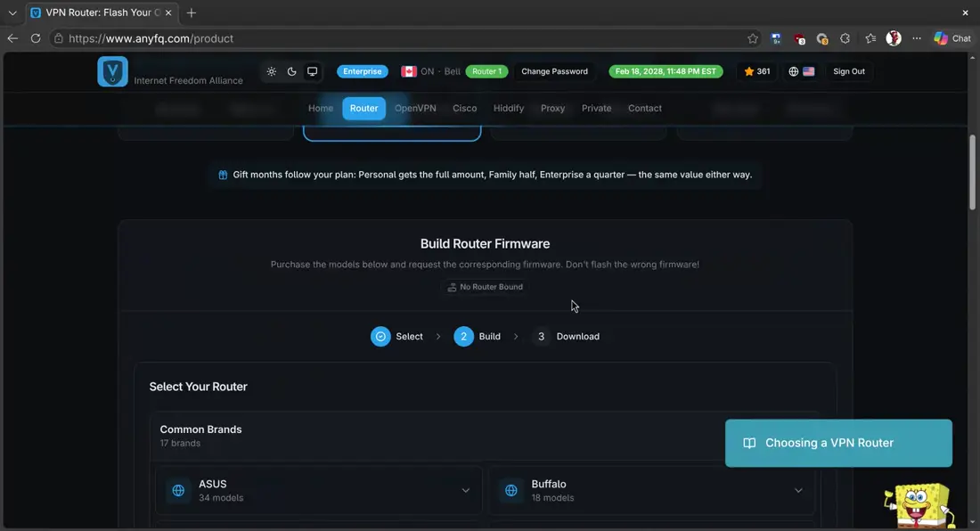This screenshot has width=980, height=531.
Task: Open a new browser tab
Action: [x=192, y=12]
